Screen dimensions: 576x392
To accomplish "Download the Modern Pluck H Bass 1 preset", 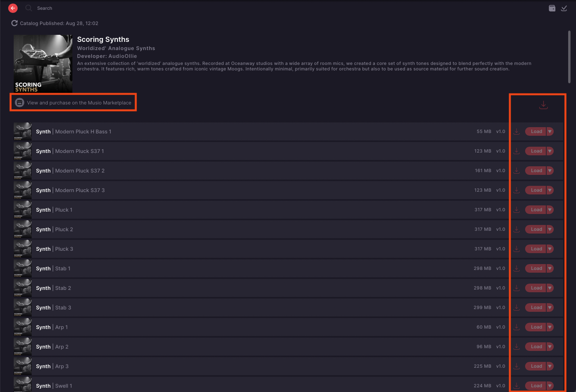I will [517, 131].
